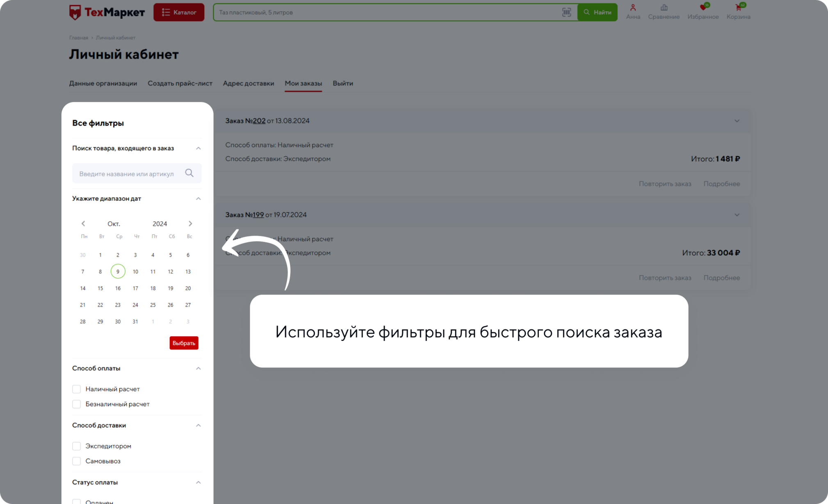Select October 24 in the calendar
This screenshot has width=828, height=504.
(135, 305)
